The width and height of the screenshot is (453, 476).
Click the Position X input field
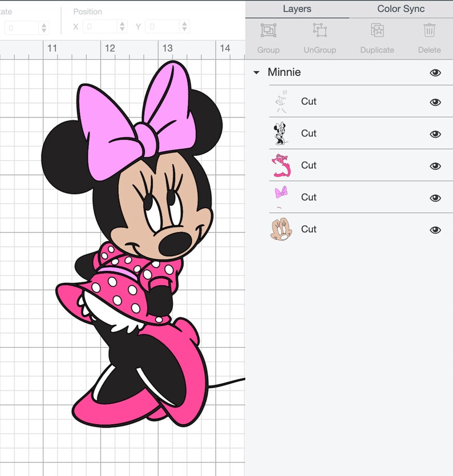coord(101,27)
